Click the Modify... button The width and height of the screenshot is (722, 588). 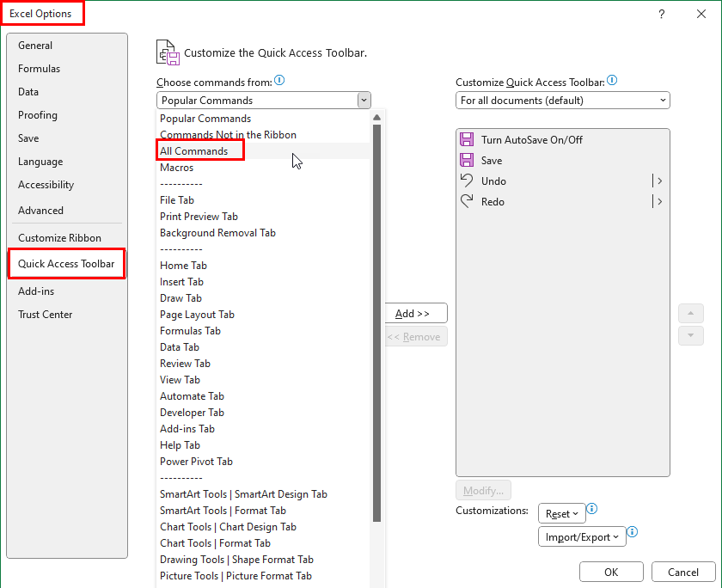coord(483,491)
